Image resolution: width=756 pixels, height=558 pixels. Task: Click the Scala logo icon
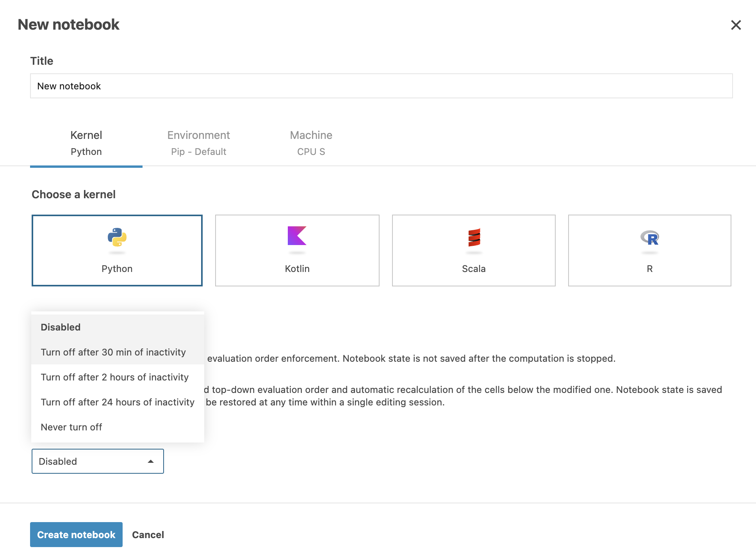coord(474,237)
